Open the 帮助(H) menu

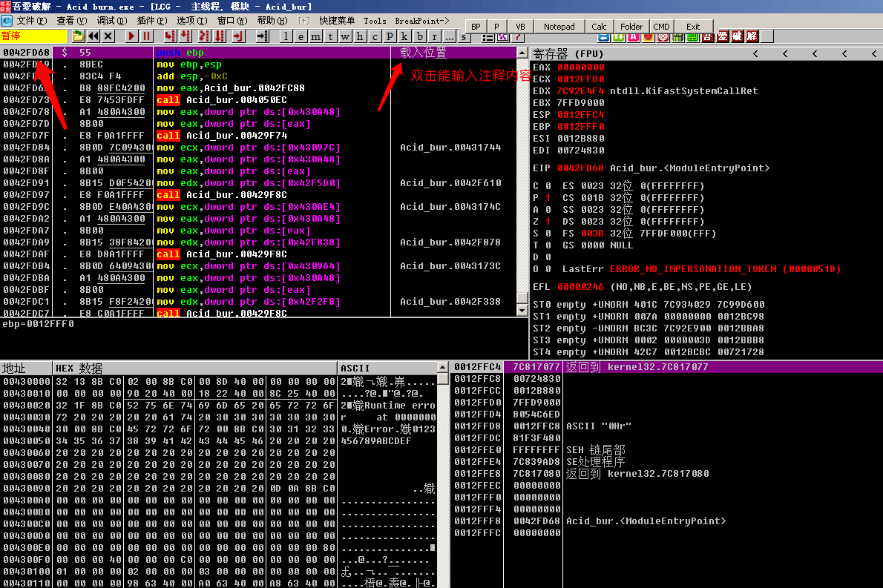[x=272, y=21]
